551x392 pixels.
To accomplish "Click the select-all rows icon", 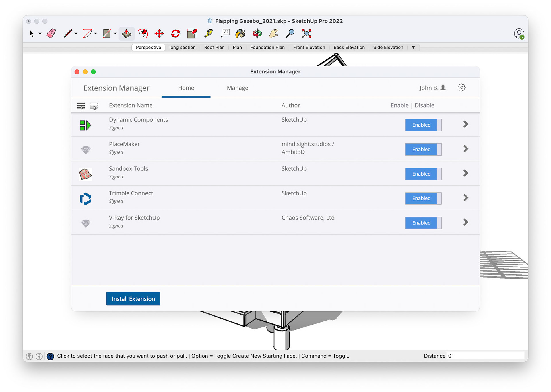I will pyautogui.click(x=81, y=106).
